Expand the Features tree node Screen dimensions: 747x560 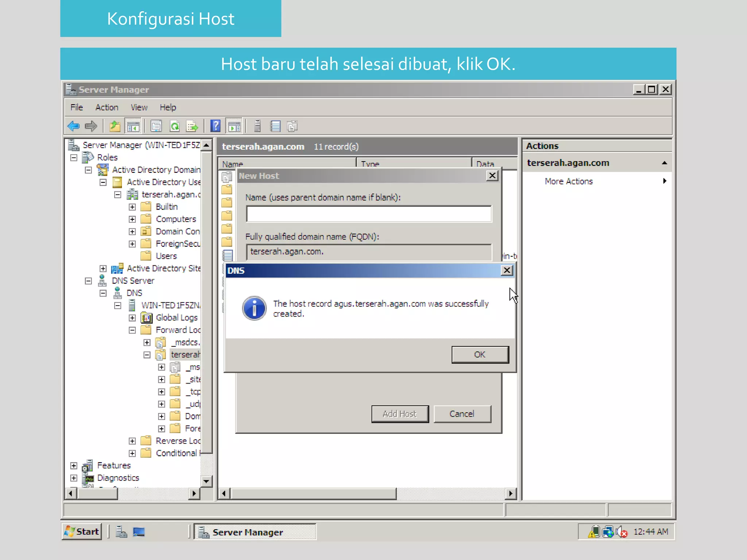click(x=74, y=466)
